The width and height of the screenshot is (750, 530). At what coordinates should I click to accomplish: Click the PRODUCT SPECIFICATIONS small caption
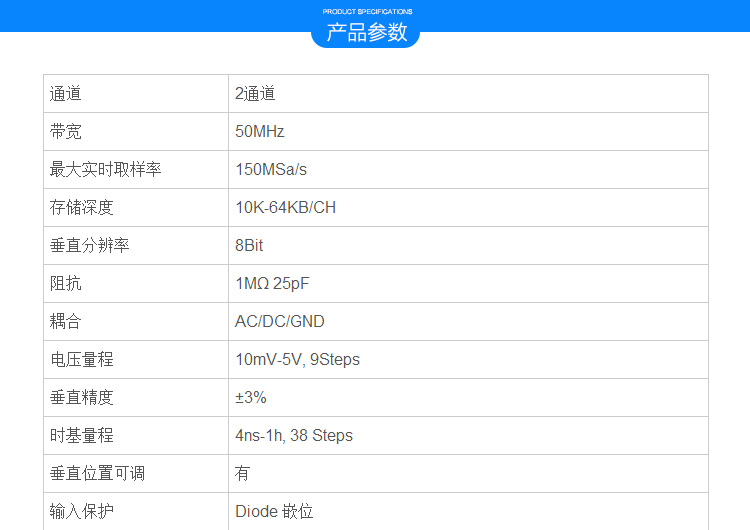click(367, 11)
